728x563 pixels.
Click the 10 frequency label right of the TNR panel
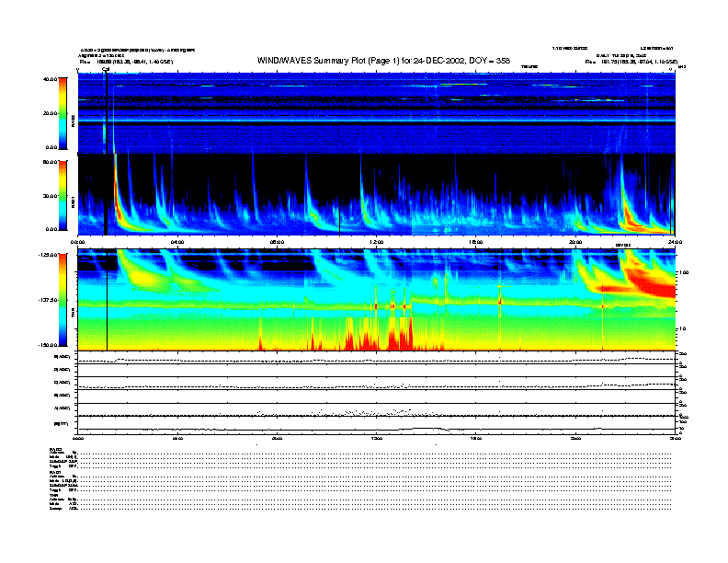tap(682, 329)
